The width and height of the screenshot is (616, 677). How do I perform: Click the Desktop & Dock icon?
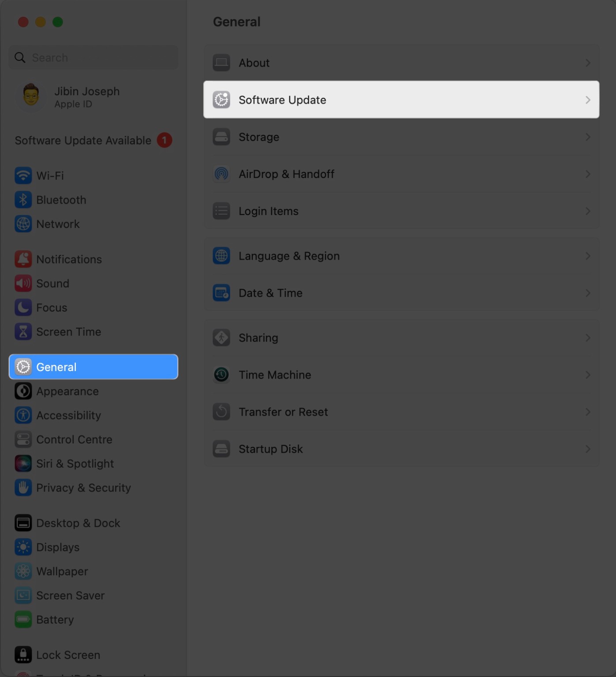tap(23, 523)
